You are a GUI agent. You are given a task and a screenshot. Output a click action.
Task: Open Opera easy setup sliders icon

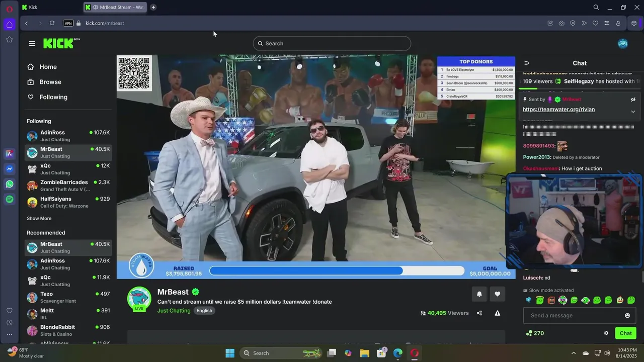pyautogui.click(x=607, y=23)
